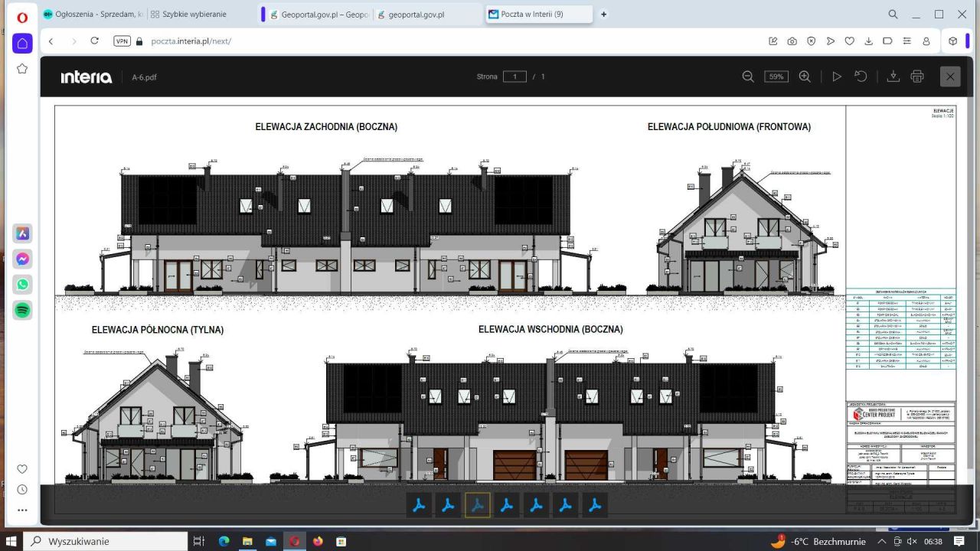Viewport: 980px width, 551px height.
Task: Open the browser downloads icon
Action: point(869,41)
